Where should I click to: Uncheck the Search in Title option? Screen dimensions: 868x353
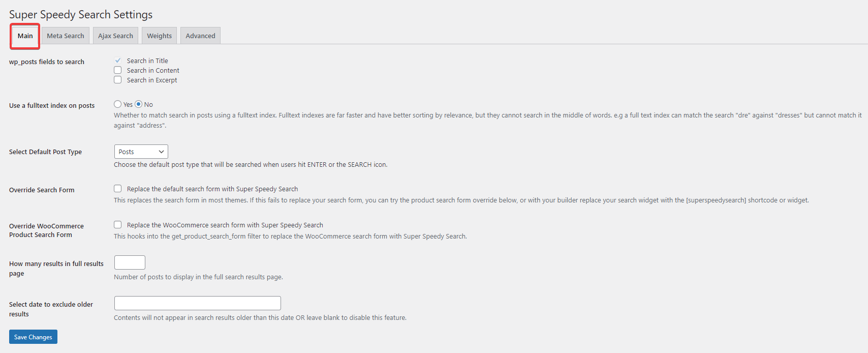pos(117,60)
